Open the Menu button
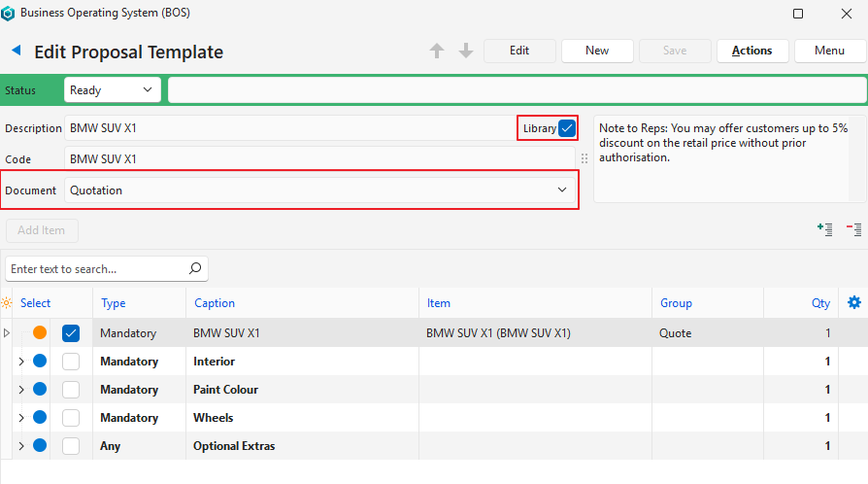868x484 pixels. point(829,51)
